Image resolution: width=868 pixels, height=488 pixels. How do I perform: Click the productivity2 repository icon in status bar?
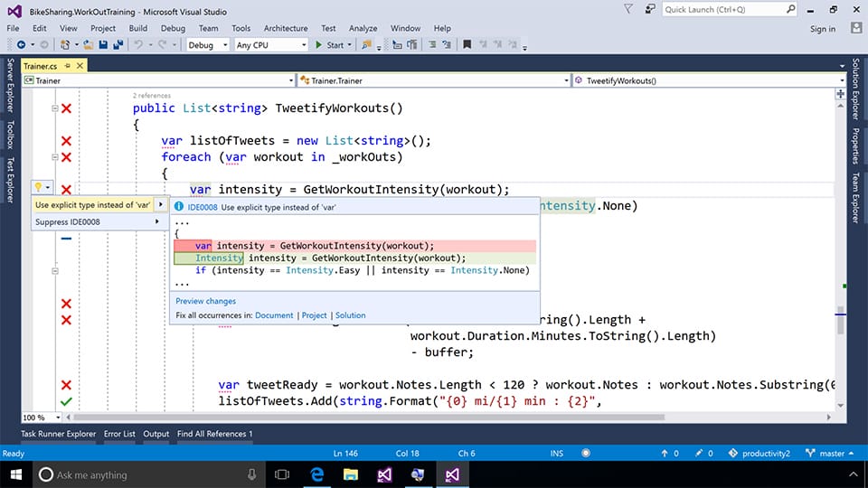(733, 453)
